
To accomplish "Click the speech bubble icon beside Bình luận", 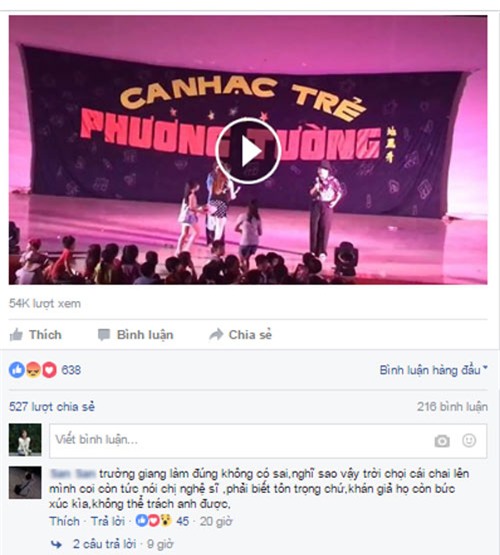I will [104, 335].
